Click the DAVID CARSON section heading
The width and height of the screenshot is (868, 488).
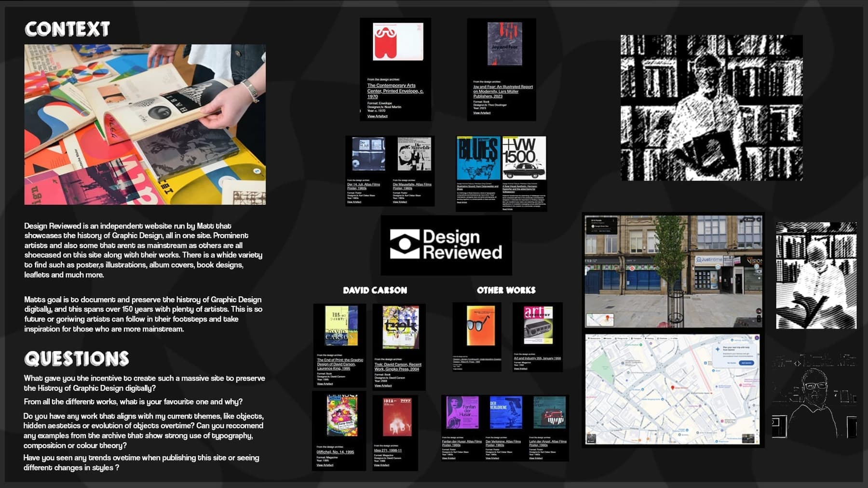[x=375, y=290]
